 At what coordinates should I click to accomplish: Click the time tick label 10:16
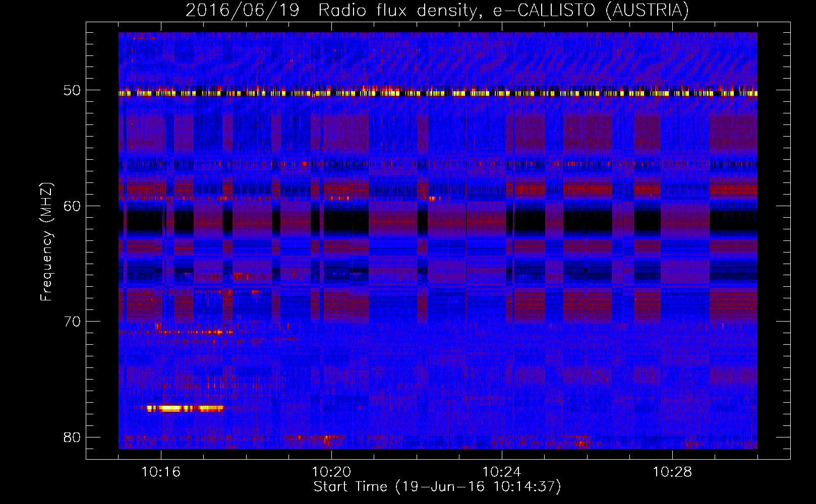[161, 472]
